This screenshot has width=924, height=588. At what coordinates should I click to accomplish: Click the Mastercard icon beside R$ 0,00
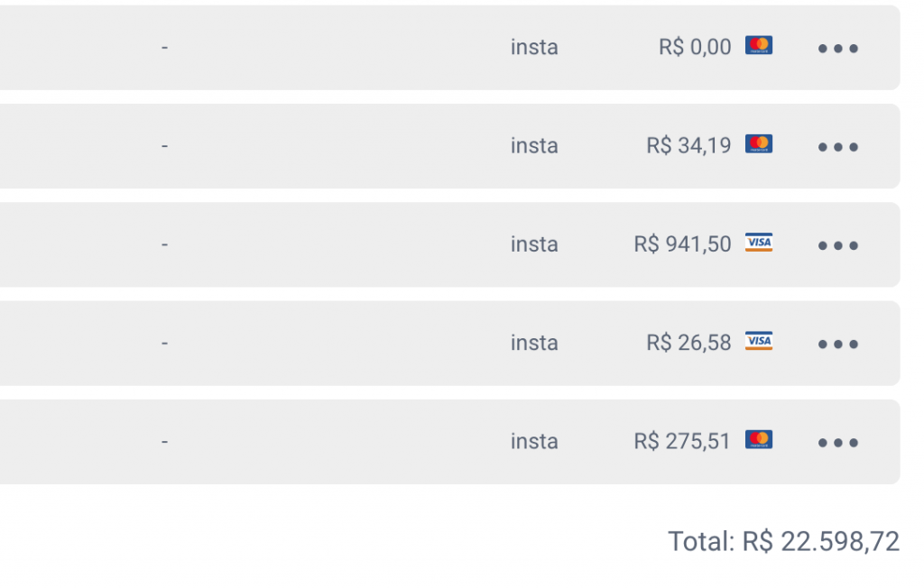pos(758,45)
